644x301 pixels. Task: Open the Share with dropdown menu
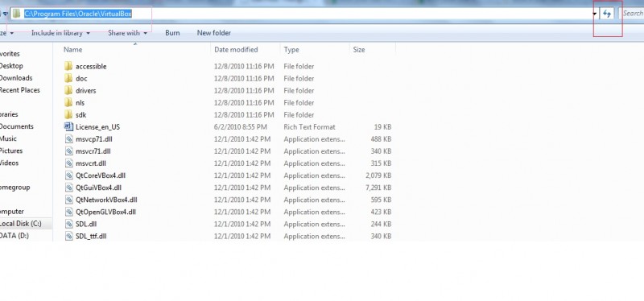tap(127, 33)
